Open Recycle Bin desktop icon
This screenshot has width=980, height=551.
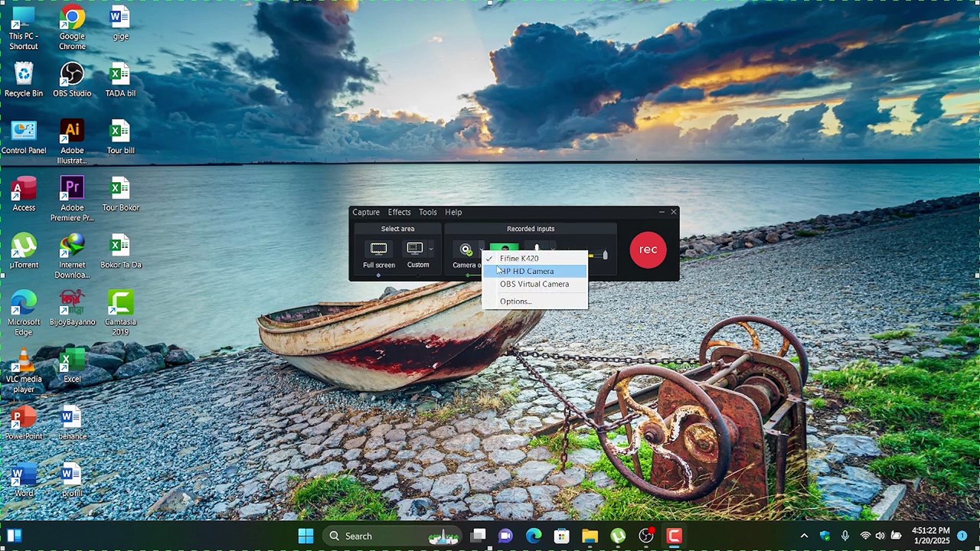coord(24,80)
